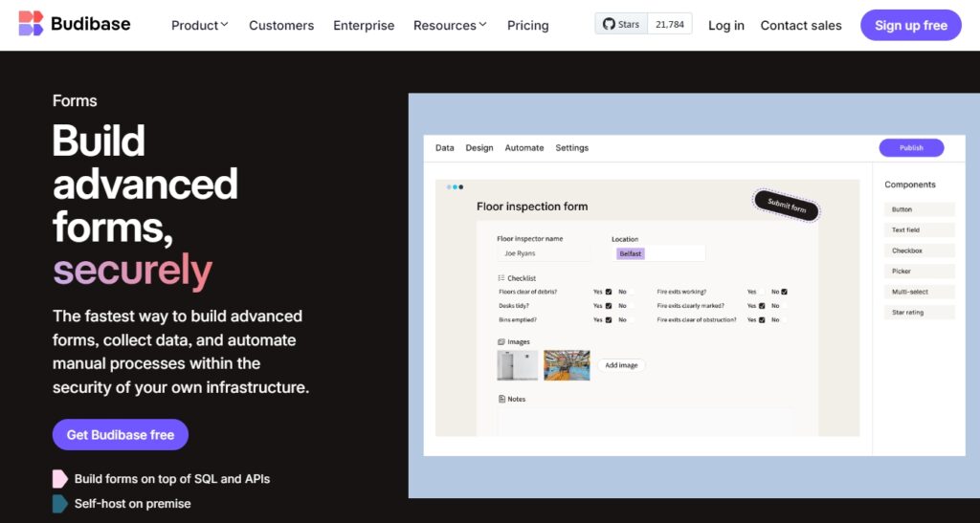The width and height of the screenshot is (980, 523).
Task: Switch to the Data tab
Action: tap(444, 148)
